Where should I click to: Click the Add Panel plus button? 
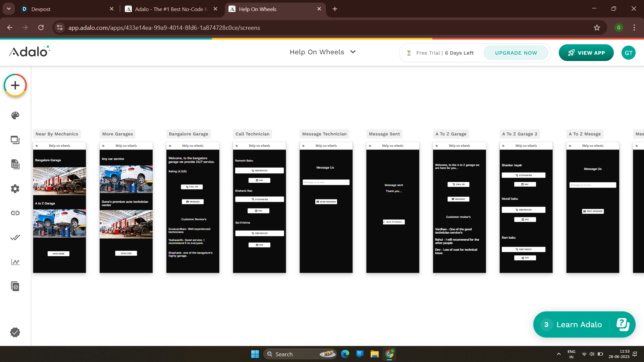15,85
